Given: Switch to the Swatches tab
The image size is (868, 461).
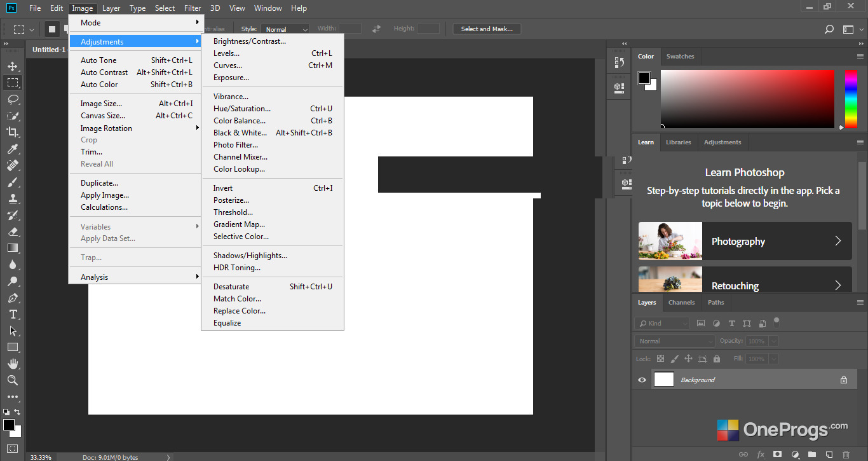Looking at the screenshot, I should click(x=680, y=57).
